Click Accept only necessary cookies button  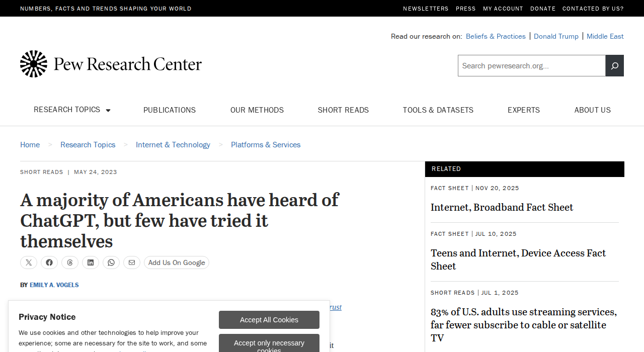click(x=269, y=344)
